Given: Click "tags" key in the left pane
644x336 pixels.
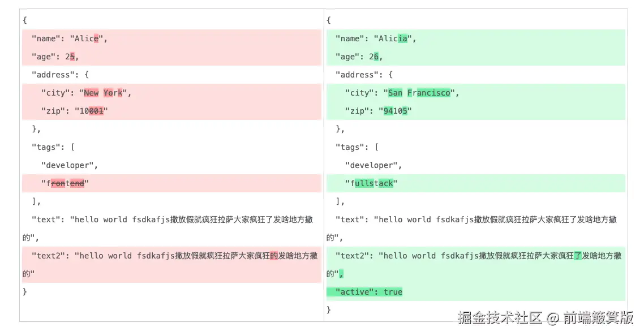Looking at the screenshot, I should 48,147.
